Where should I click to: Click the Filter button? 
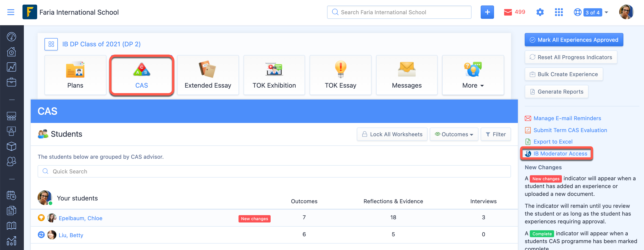tap(496, 134)
